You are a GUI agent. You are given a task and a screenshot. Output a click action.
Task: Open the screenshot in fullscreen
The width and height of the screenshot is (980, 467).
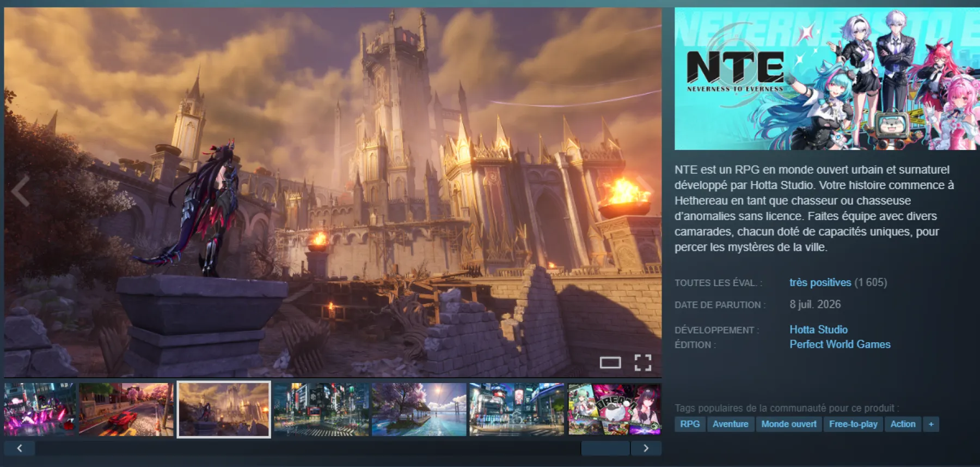click(x=643, y=362)
